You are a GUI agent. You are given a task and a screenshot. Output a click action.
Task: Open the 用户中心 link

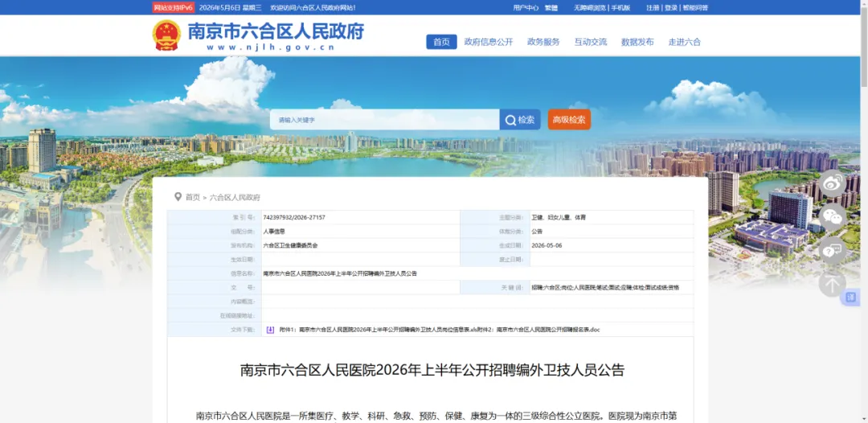click(526, 8)
